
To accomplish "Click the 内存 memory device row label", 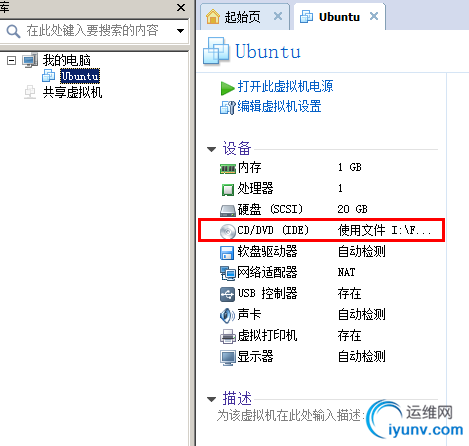I will pyautogui.click(x=249, y=167).
